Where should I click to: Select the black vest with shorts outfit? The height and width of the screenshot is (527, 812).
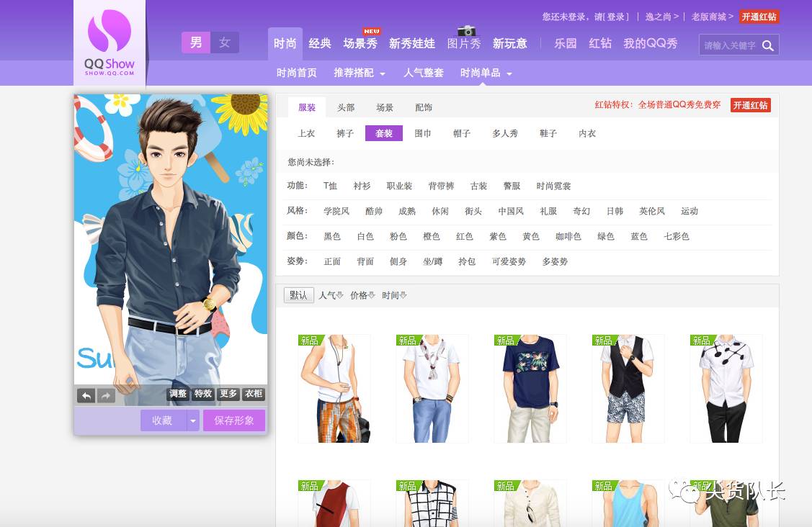tap(628, 389)
